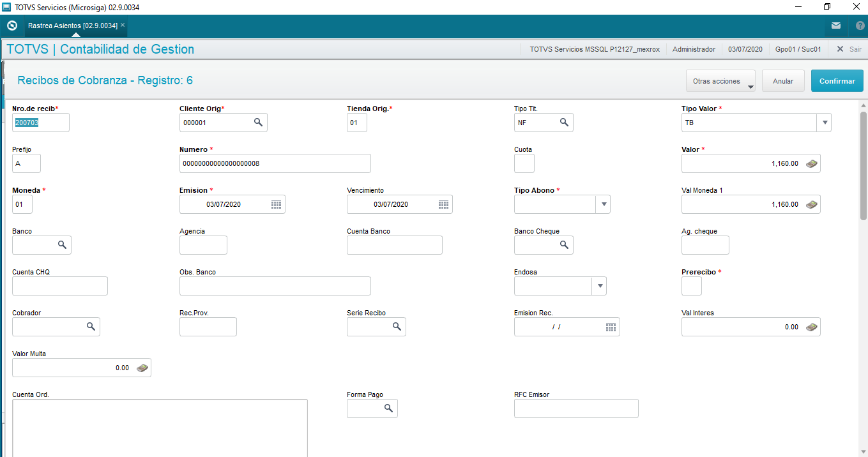The width and height of the screenshot is (868, 457).
Task: Click the Moneda input field
Action: pos(22,204)
